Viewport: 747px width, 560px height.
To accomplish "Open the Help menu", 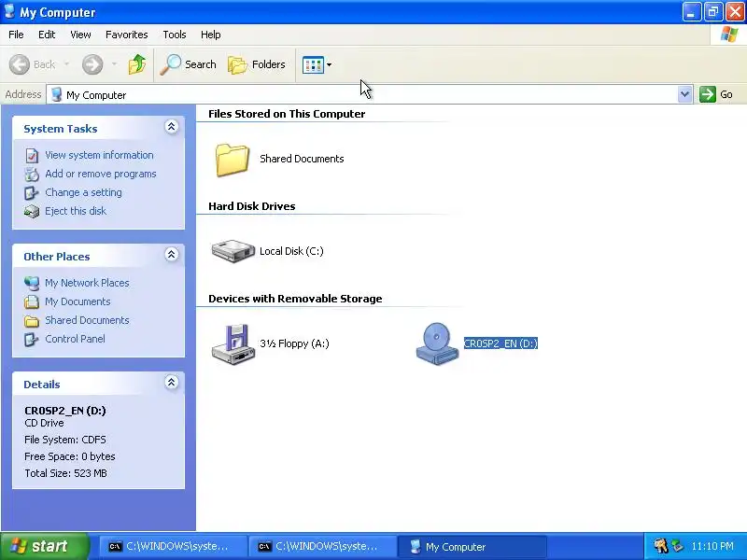I will [x=211, y=35].
